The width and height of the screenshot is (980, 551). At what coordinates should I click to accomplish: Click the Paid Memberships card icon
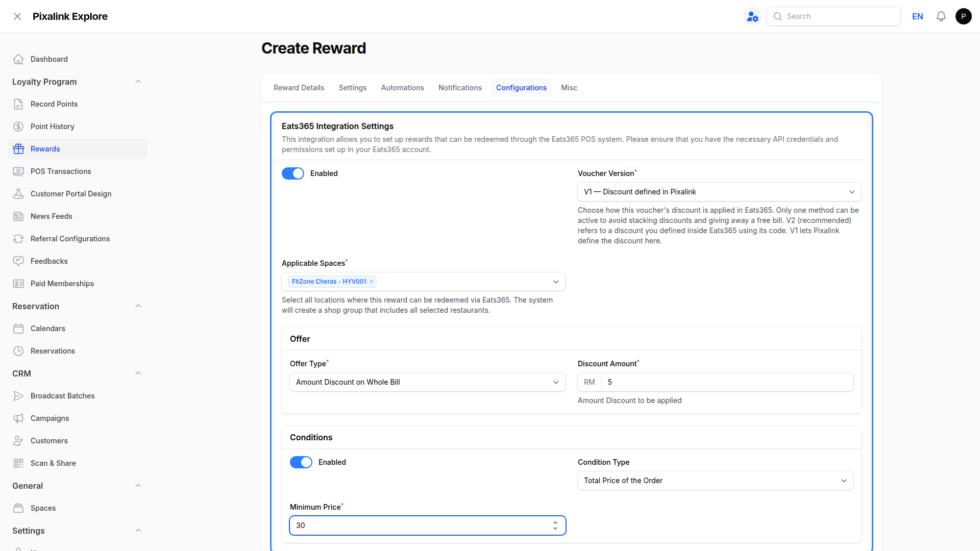point(18,284)
